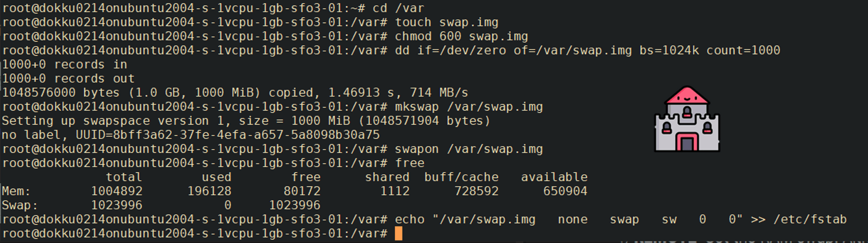The image size is (868, 243).
Task: Click the "available" column header
Action: point(554,177)
